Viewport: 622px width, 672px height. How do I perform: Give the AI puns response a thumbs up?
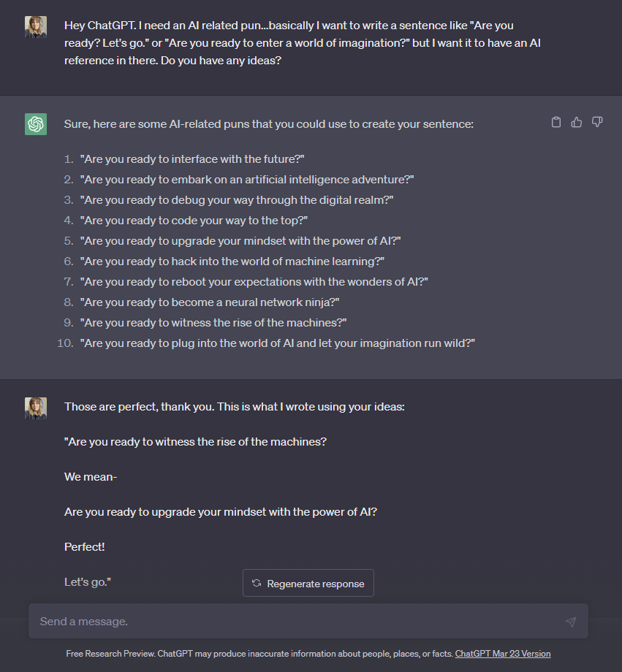[x=577, y=123]
